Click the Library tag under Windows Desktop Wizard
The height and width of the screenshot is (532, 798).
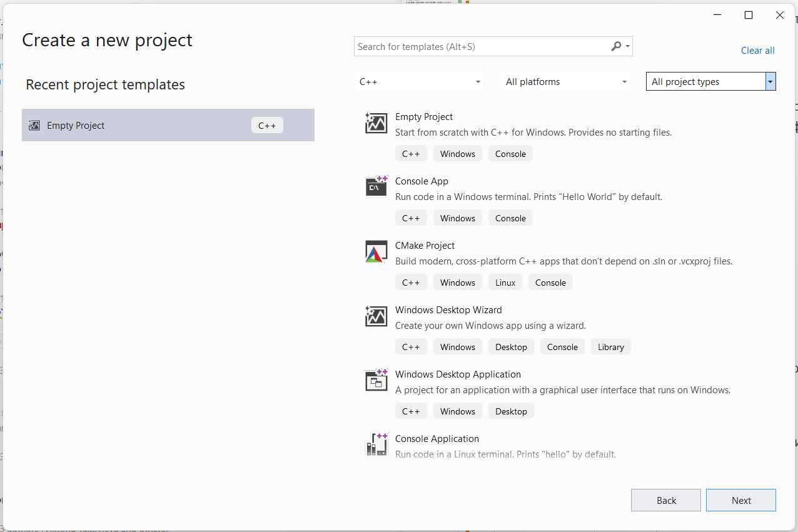610,346
